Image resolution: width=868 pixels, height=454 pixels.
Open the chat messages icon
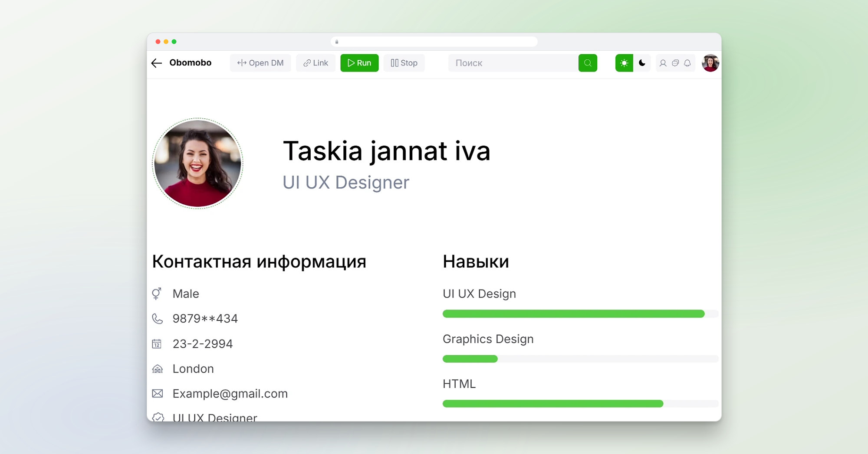pos(675,63)
